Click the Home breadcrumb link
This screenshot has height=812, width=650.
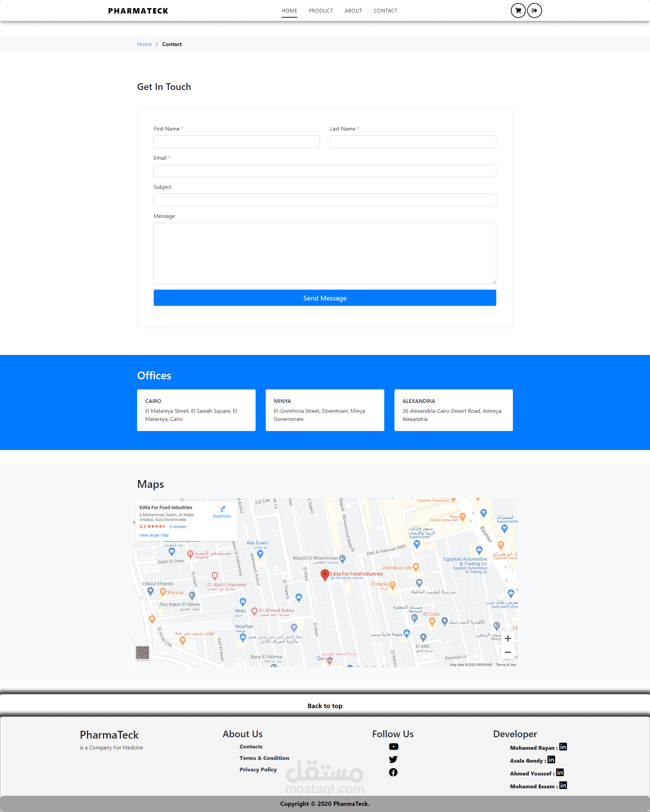(144, 44)
